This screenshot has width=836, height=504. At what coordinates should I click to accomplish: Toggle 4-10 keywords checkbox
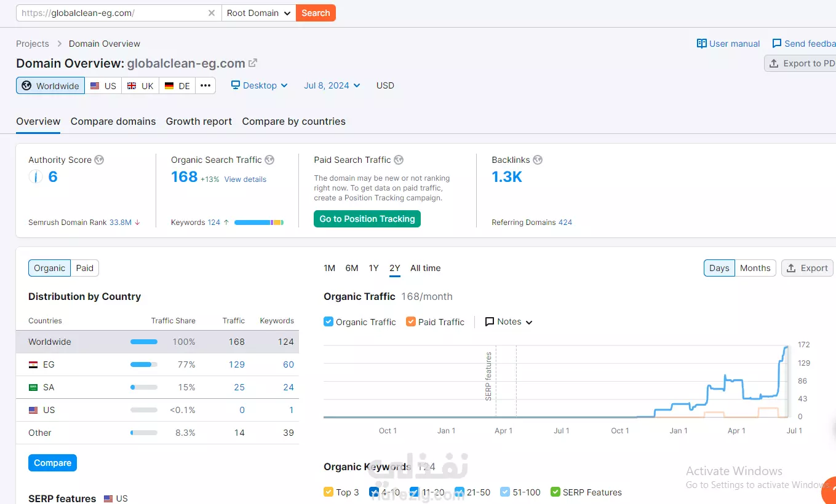[x=374, y=492]
